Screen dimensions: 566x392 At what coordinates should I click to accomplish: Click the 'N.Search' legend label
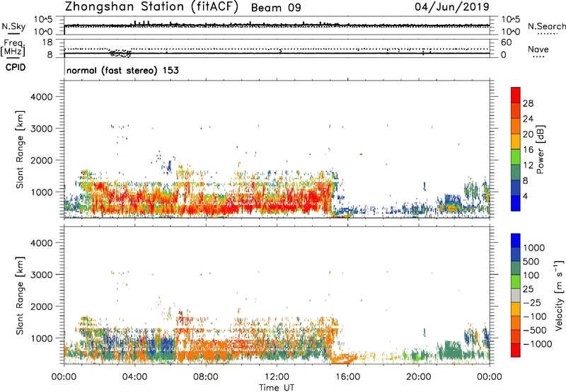point(546,26)
